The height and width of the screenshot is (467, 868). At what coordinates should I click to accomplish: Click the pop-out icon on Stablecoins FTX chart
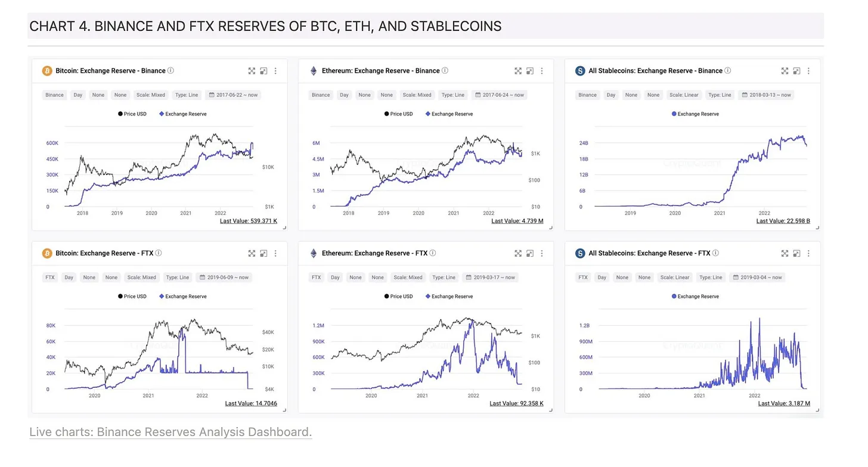[796, 253]
